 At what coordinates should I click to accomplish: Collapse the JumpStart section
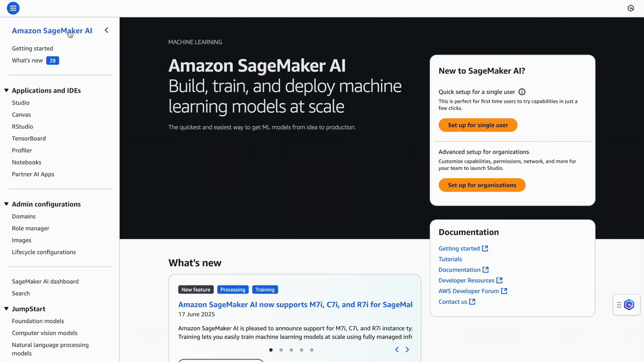tap(6, 308)
